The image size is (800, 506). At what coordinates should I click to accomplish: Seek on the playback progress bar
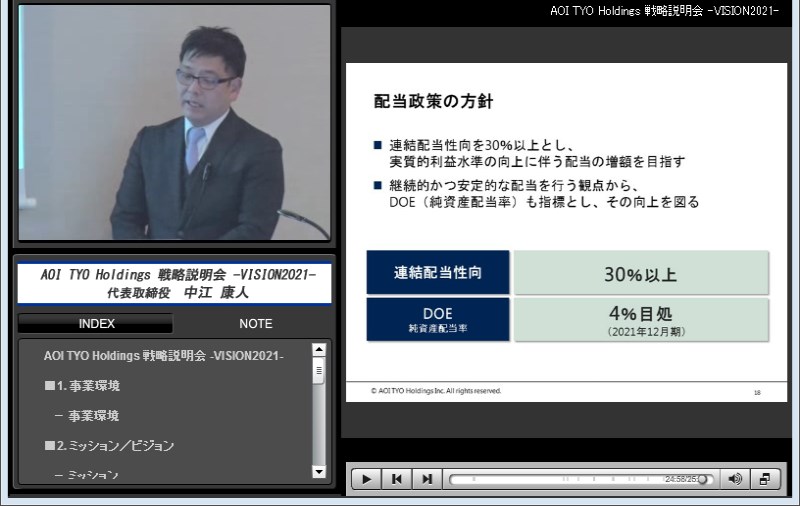[x=581, y=479]
